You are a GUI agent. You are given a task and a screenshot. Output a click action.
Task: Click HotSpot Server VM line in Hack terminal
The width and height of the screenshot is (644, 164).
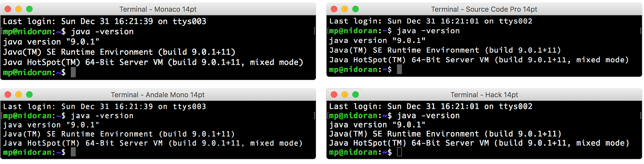[479, 143]
